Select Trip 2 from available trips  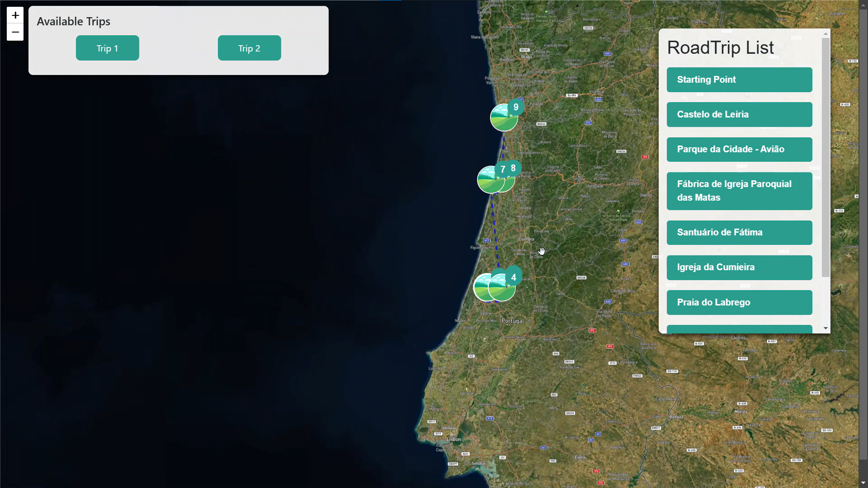tap(249, 48)
